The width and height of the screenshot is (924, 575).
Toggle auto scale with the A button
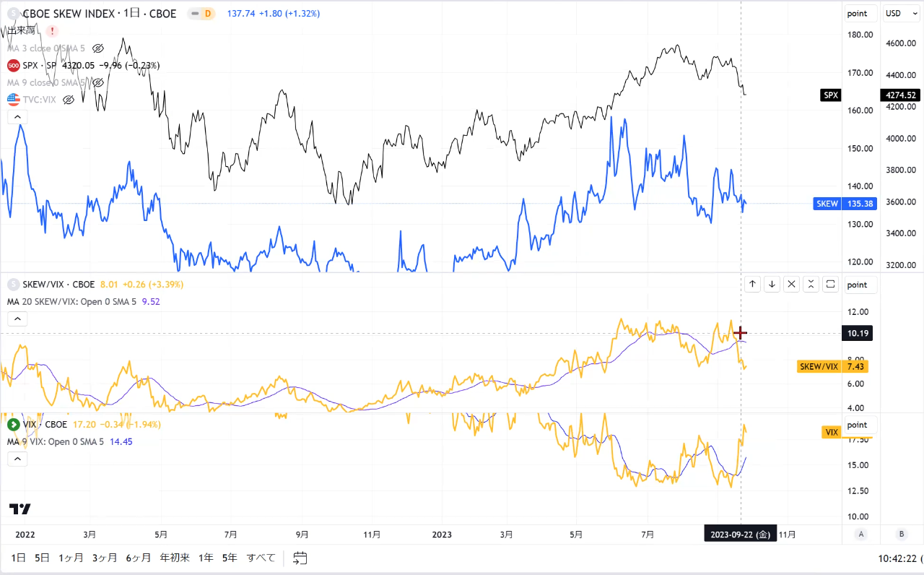point(860,534)
